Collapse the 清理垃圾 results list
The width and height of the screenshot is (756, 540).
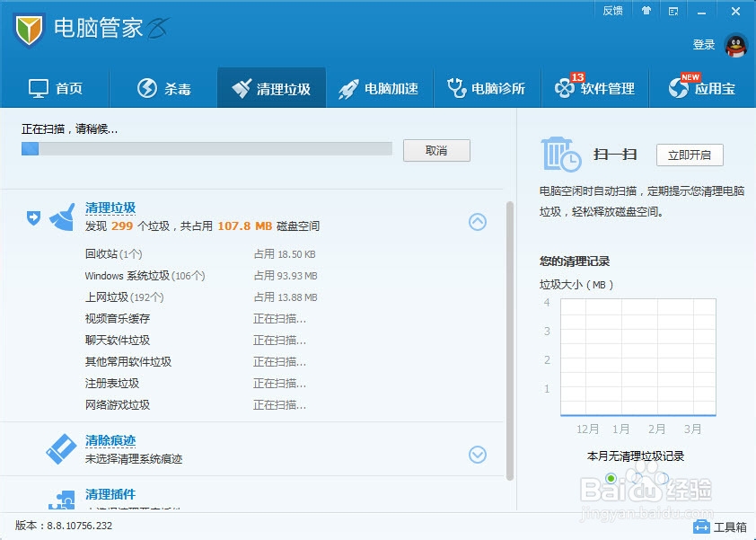pyautogui.click(x=477, y=222)
